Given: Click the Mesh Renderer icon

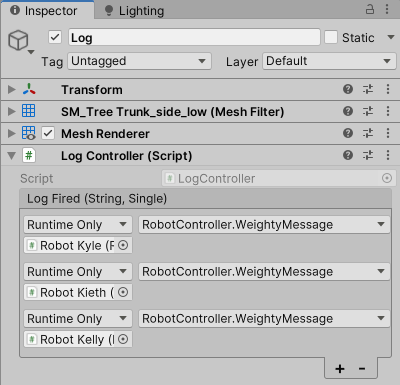Looking at the screenshot, I should [x=29, y=133].
